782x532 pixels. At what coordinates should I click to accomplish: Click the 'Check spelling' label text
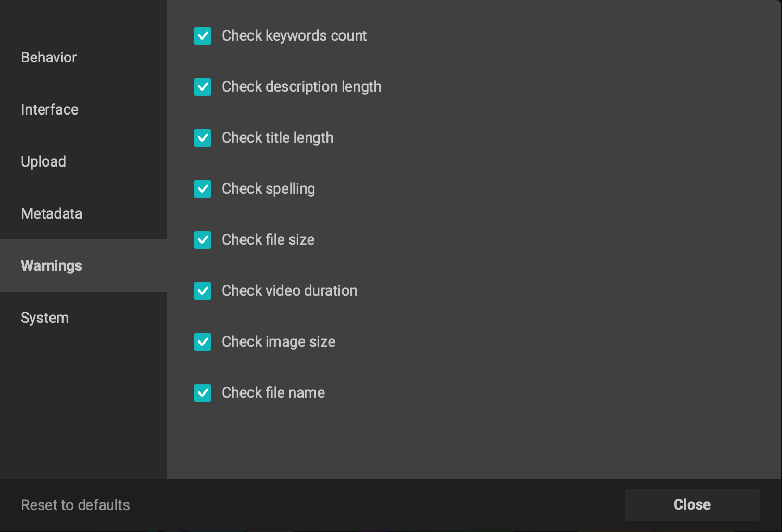269,189
